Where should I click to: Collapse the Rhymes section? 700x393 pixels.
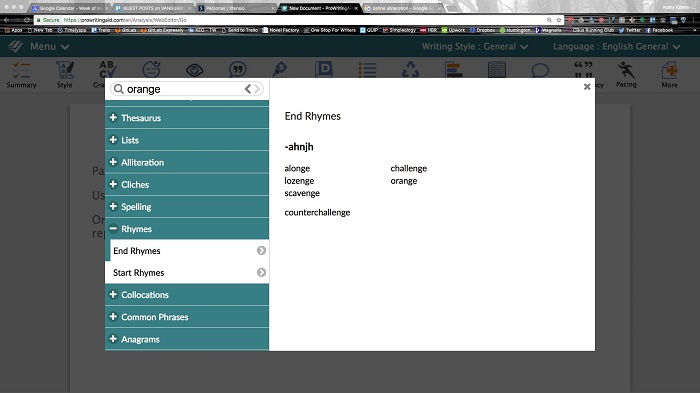click(x=187, y=229)
